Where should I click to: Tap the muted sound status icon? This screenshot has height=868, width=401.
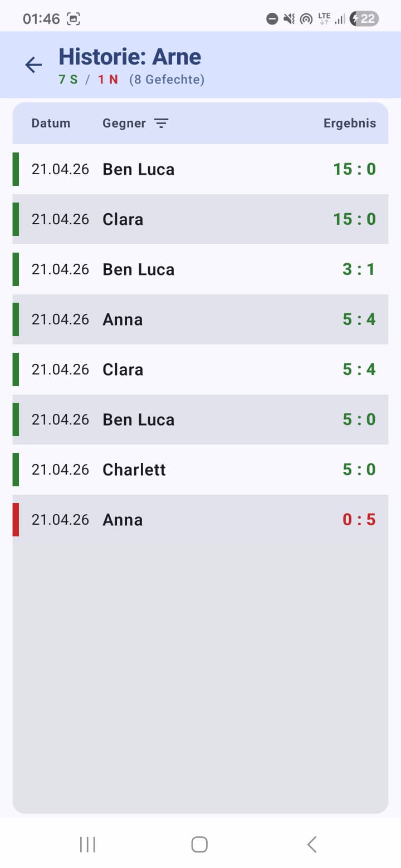[x=288, y=19]
